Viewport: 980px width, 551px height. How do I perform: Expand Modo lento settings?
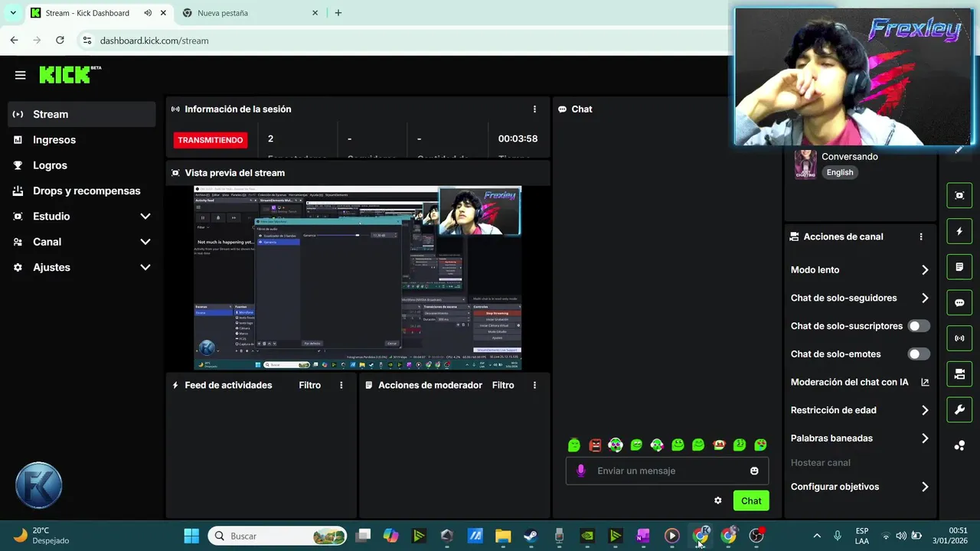[x=925, y=270]
